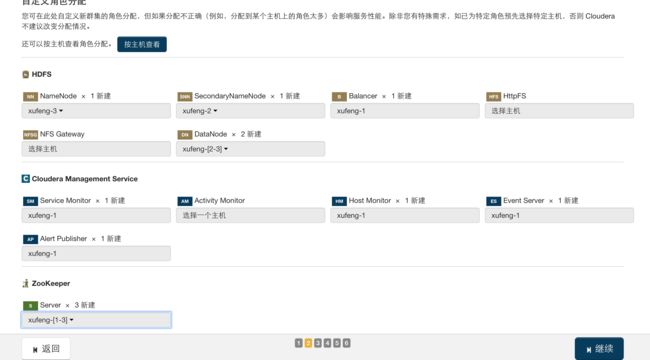Click the 返回 back button

46,349
